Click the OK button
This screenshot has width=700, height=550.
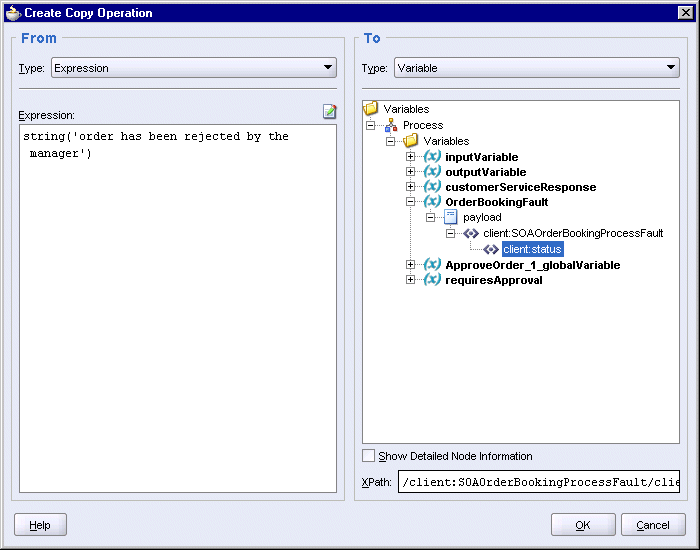click(x=583, y=525)
